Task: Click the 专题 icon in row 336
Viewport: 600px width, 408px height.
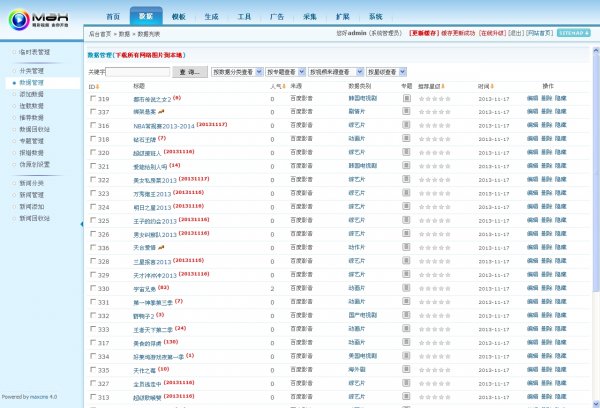Action: tap(406, 247)
